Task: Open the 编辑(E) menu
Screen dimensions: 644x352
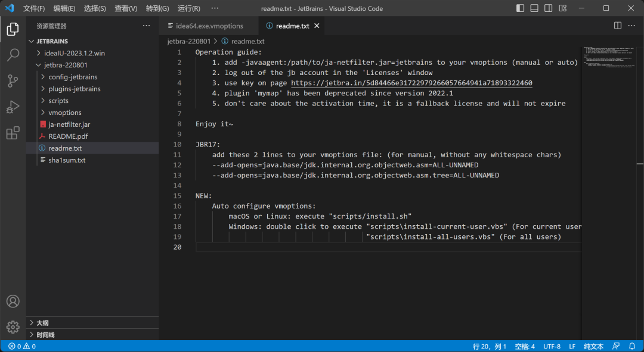Action: (x=64, y=8)
